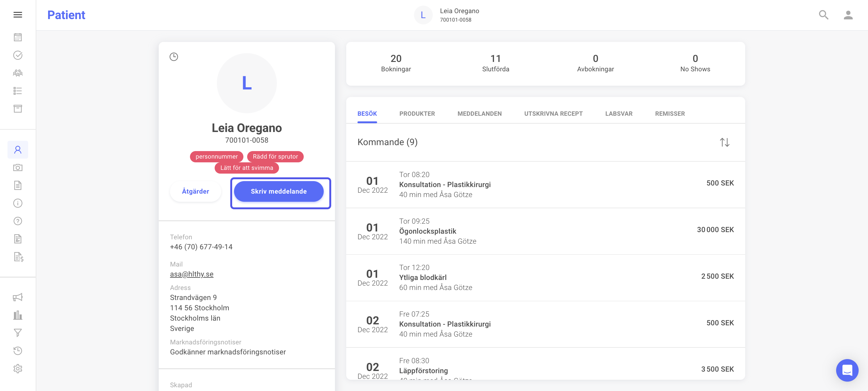Switch to the Remisser tab
The width and height of the screenshot is (868, 391).
click(670, 114)
